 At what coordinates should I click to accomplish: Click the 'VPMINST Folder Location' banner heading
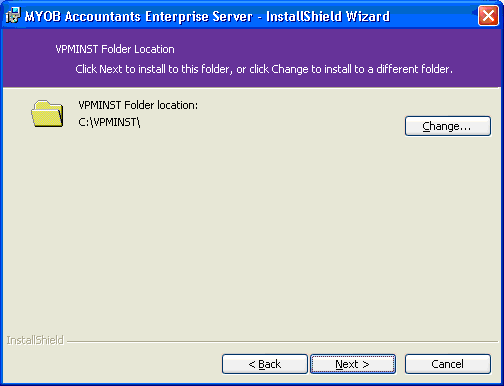[x=115, y=49]
